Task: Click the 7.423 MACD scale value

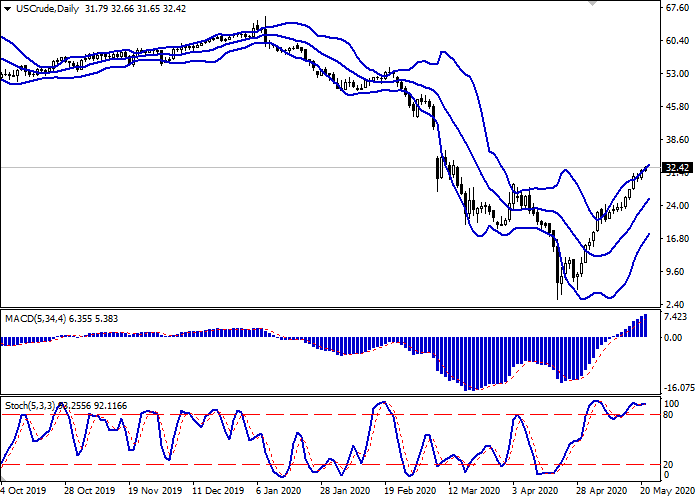Action: [676, 317]
